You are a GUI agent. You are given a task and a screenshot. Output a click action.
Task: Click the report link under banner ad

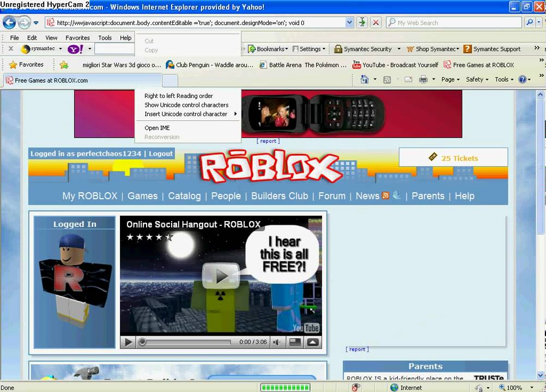(268, 141)
